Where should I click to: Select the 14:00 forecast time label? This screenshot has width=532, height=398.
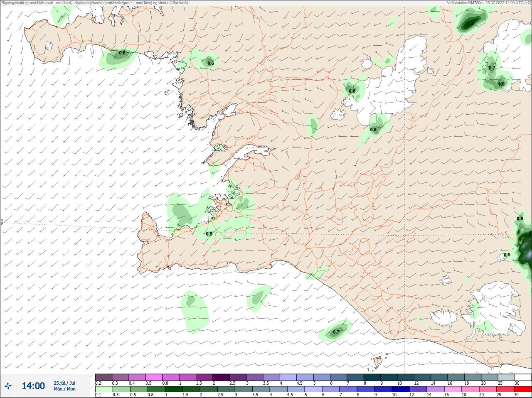pyautogui.click(x=33, y=386)
